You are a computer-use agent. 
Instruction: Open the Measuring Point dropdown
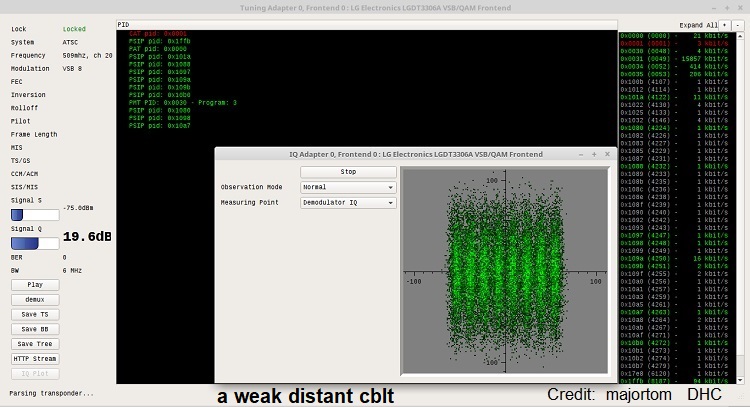click(x=348, y=202)
